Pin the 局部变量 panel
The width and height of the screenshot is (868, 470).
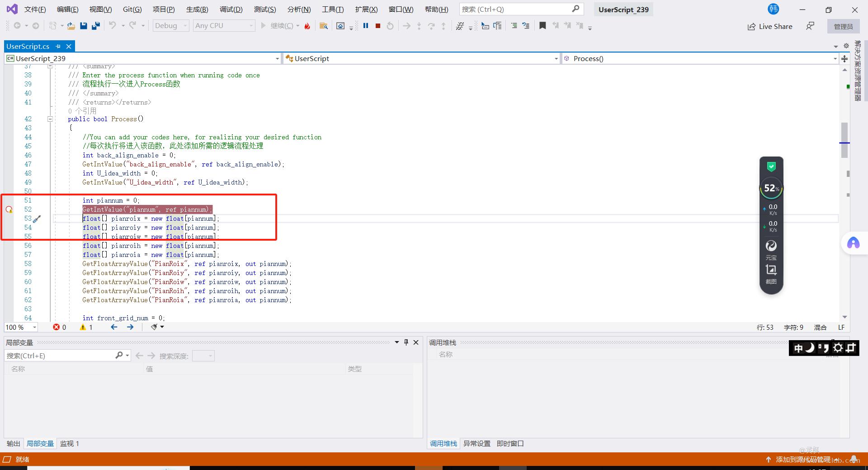406,342
